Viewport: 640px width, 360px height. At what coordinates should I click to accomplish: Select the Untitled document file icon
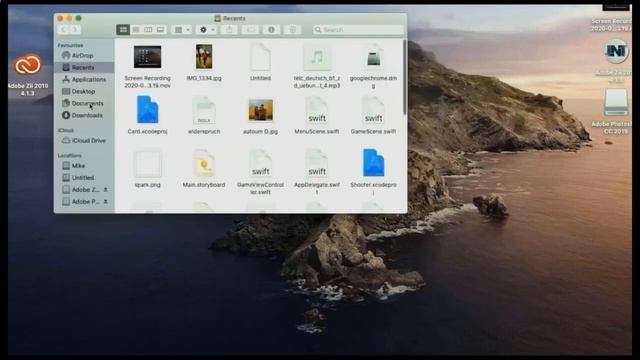[260, 57]
